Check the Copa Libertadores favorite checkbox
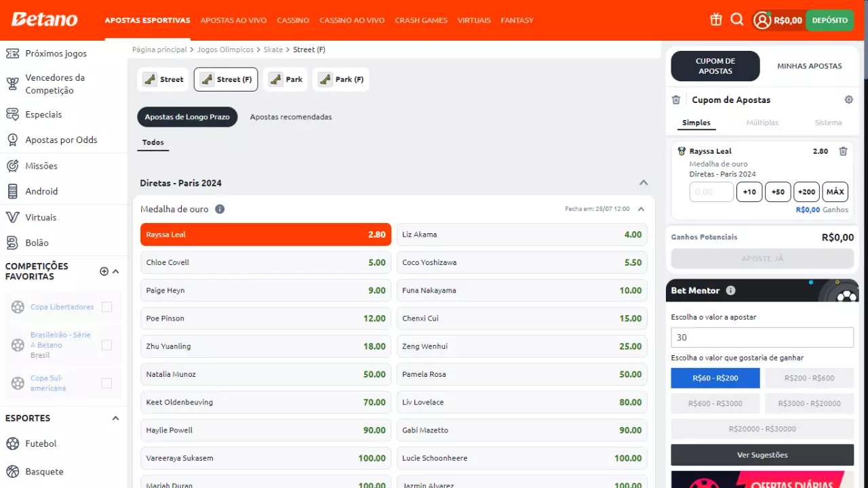This screenshot has width=868, height=488. pyautogui.click(x=106, y=307)
